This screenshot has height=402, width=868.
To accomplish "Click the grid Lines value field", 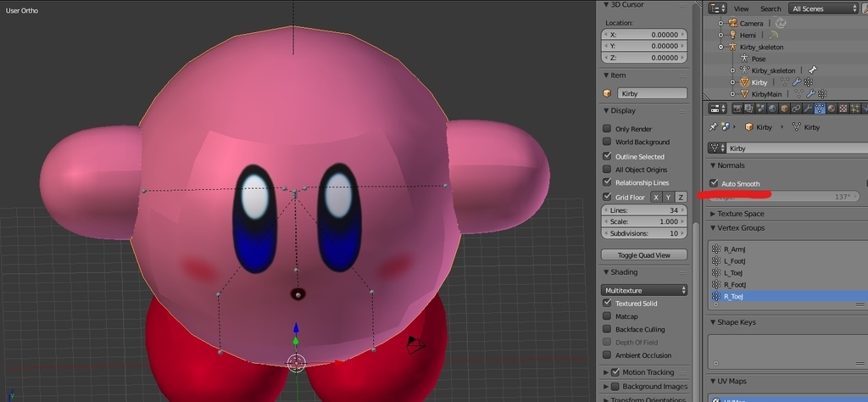I will (644, 210).
